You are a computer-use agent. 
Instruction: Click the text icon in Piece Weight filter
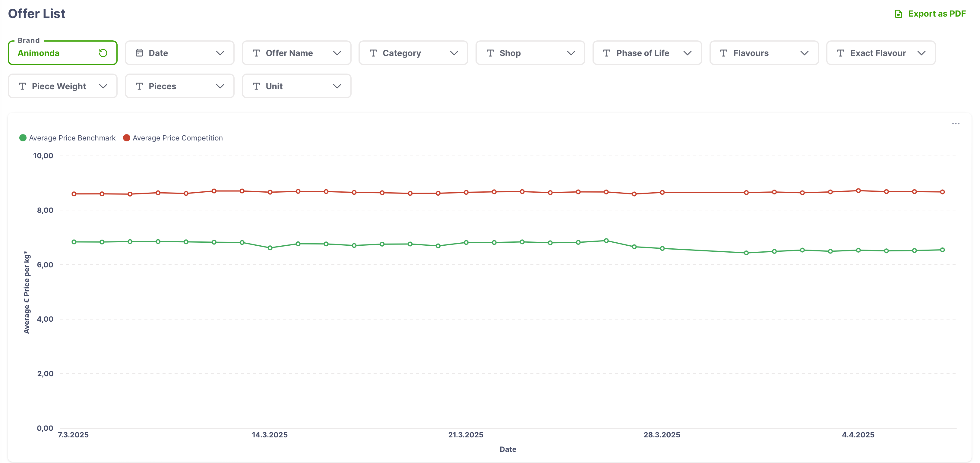pyautogui.click(x=22, y=87)
